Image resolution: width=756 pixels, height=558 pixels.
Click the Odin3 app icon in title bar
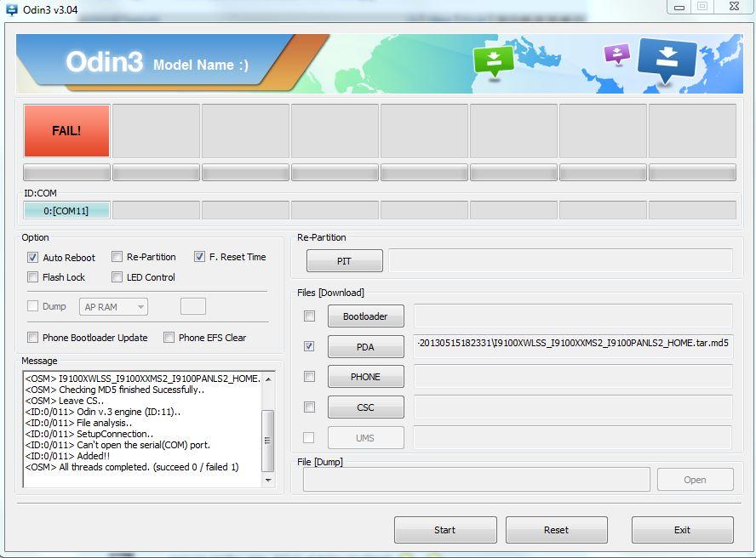click(x=10, y=9)
